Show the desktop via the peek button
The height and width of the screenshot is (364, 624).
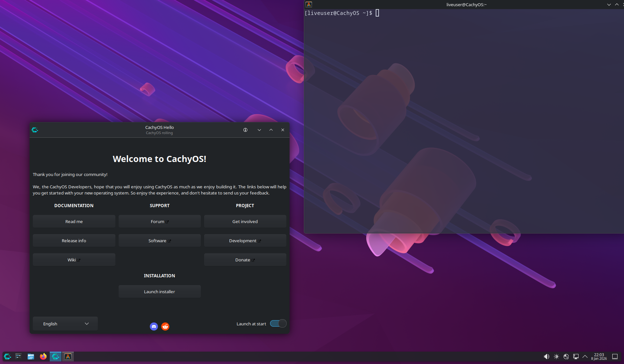[x=615, y=356]
